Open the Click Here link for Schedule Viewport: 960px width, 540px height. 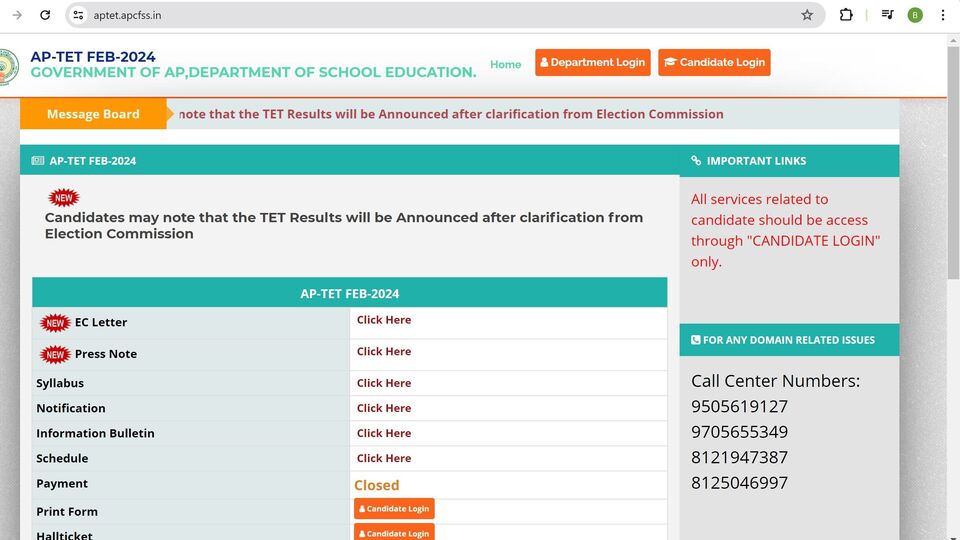384,459
